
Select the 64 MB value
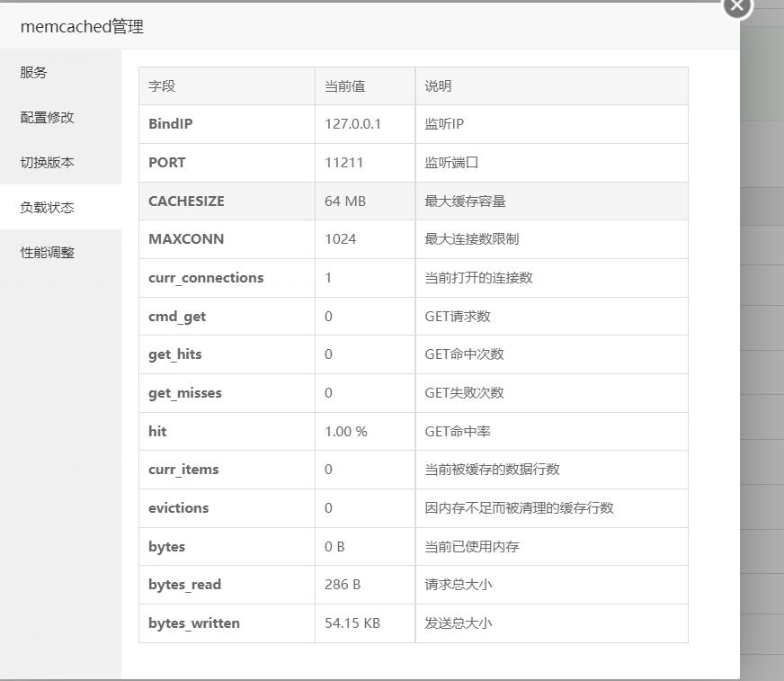coord(345,202)
